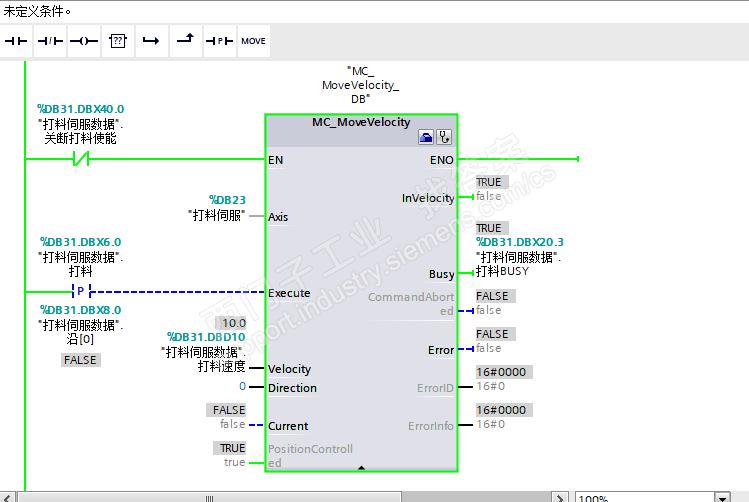Select the %DB31.DBX20.3 Busy output address
This screenshot has height=502, width=749.
(x=520, y=242)
